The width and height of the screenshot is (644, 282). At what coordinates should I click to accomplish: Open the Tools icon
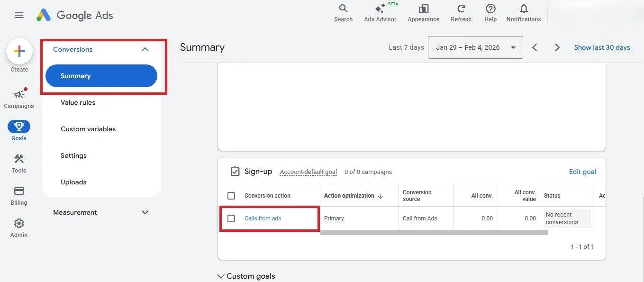point(18,159)
